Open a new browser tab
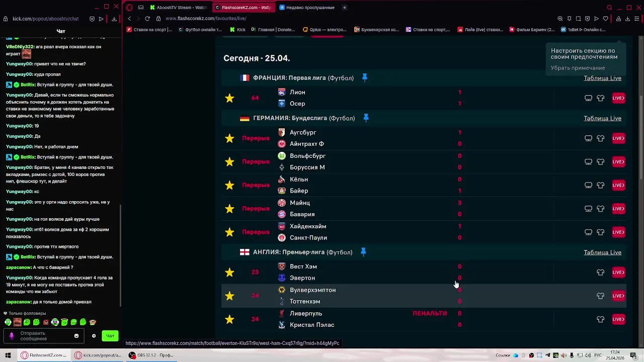The height and width of the screenshot is (362, 644). pyautogui.click(x=345, y=8)
